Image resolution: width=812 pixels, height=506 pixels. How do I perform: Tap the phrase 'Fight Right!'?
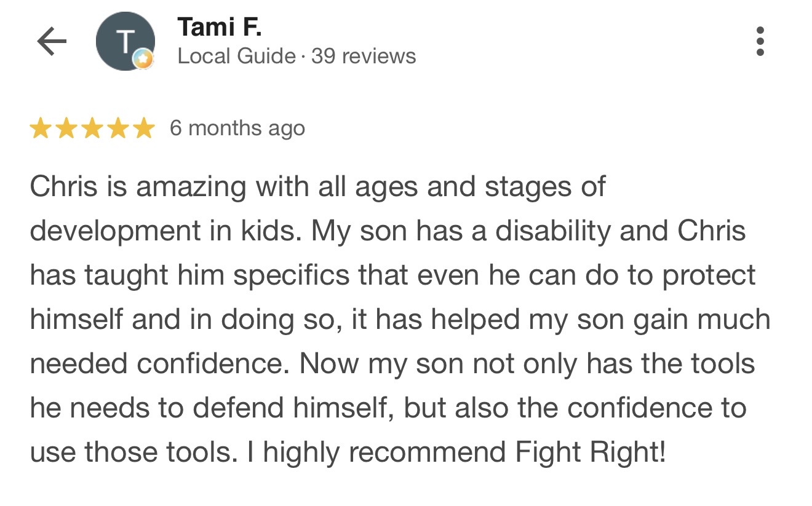point(591,453)
